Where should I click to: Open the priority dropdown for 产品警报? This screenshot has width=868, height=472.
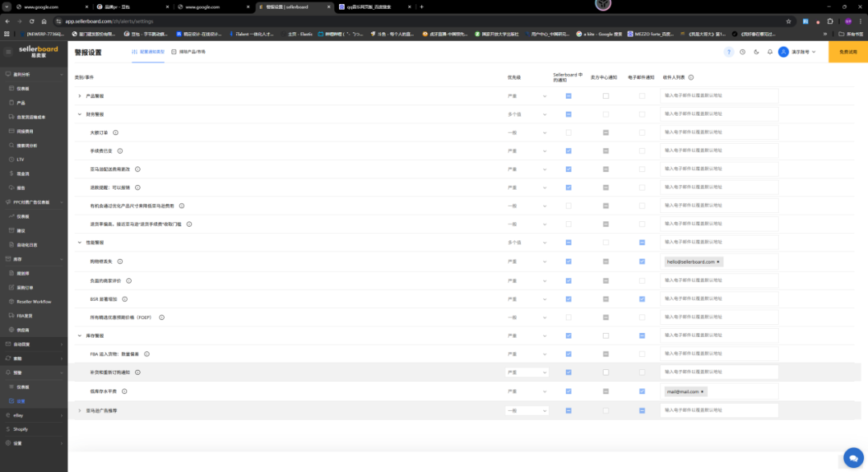pyautogui.click(x=526, y=96)
